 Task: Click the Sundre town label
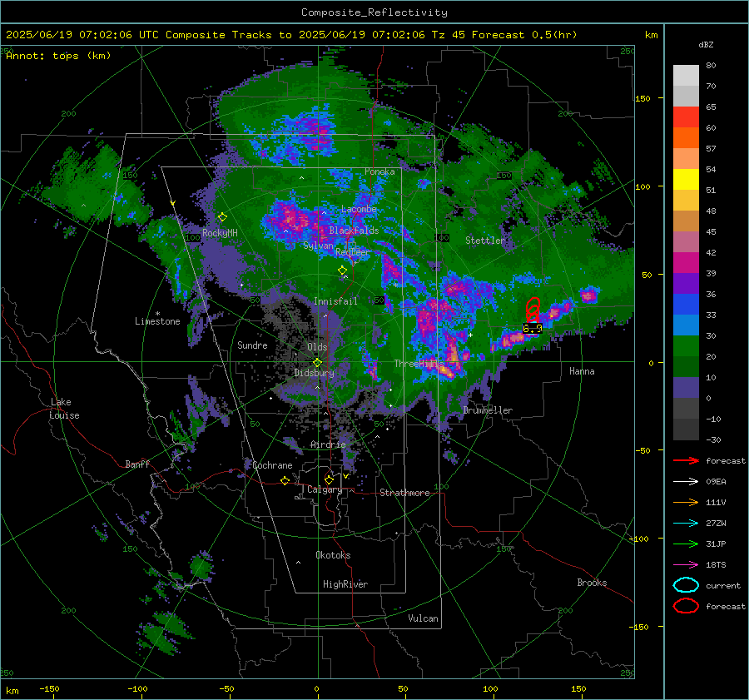click(252, 345)
